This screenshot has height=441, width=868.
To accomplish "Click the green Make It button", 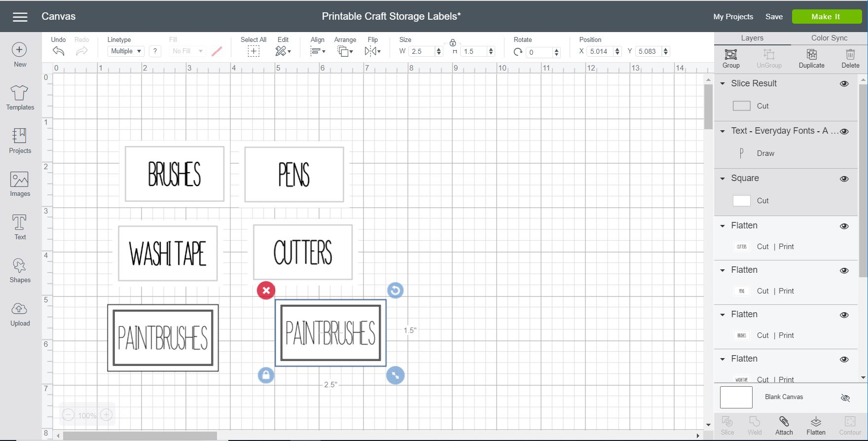I will pos(827,16).
